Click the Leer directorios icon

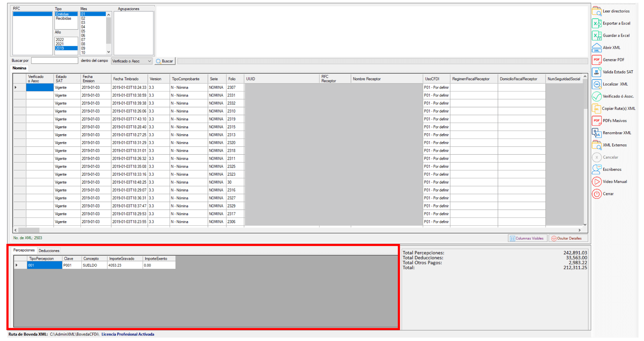(597, 11)
